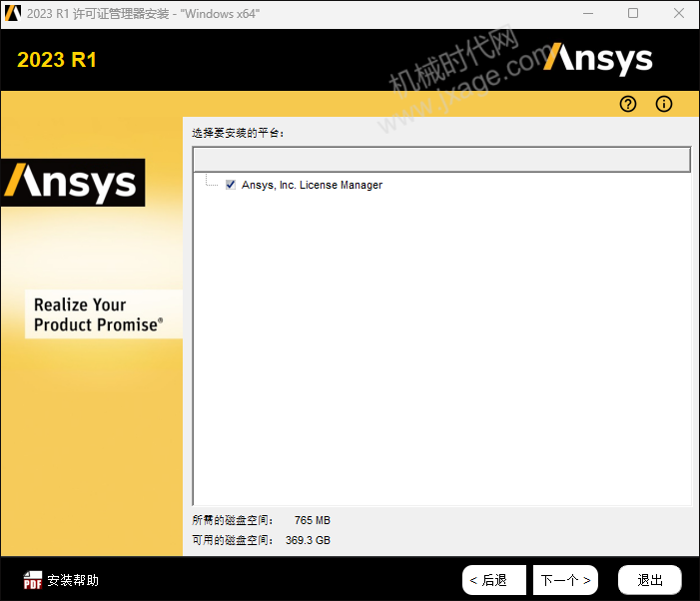700x601 pixels.
Task: Close the installer window
Action: click(x=679, y=13)
